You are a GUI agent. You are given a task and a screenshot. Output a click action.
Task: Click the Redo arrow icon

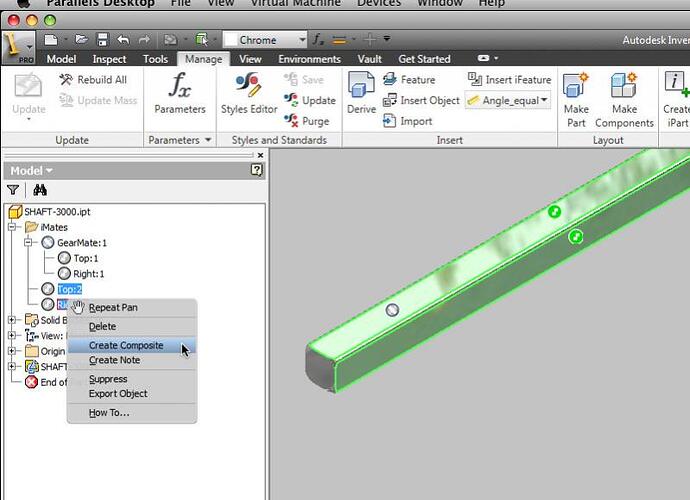pos(144,40)
